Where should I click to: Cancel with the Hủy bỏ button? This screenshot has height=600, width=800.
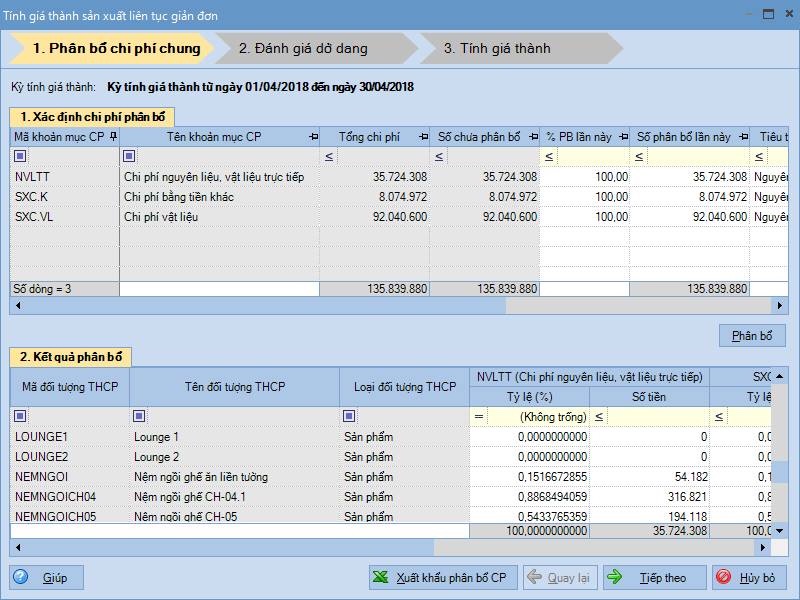[747, 578]
